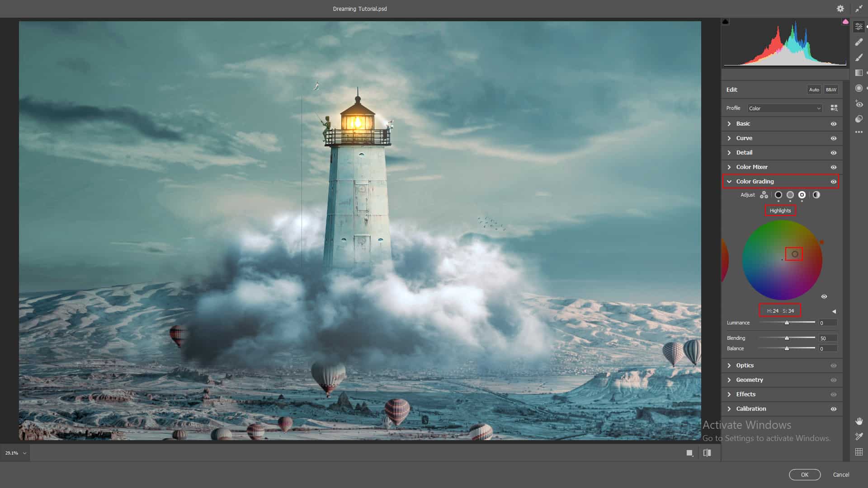Expand the Curve panel

(744, 138)
